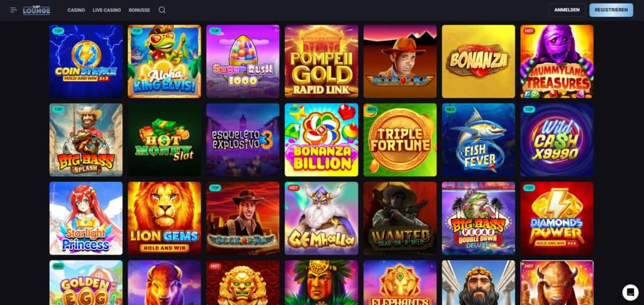Open Wild Cash x9990 game

(x=557, y=140)
